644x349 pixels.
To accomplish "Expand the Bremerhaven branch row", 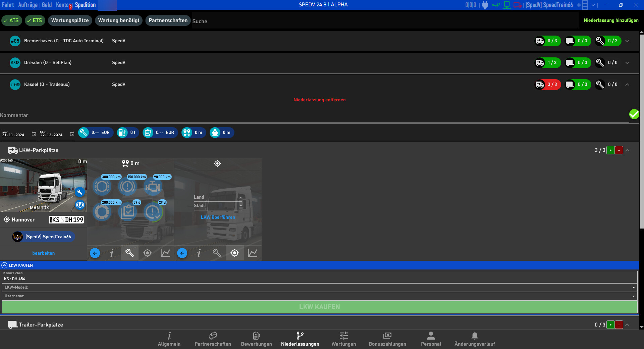I will 628,41.
